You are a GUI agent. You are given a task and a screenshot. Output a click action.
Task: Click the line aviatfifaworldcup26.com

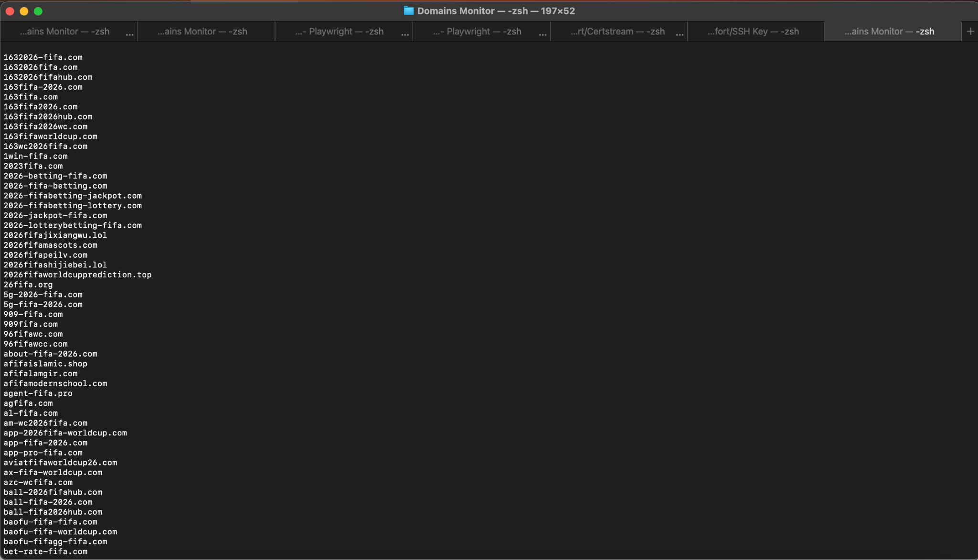(60, 463)
